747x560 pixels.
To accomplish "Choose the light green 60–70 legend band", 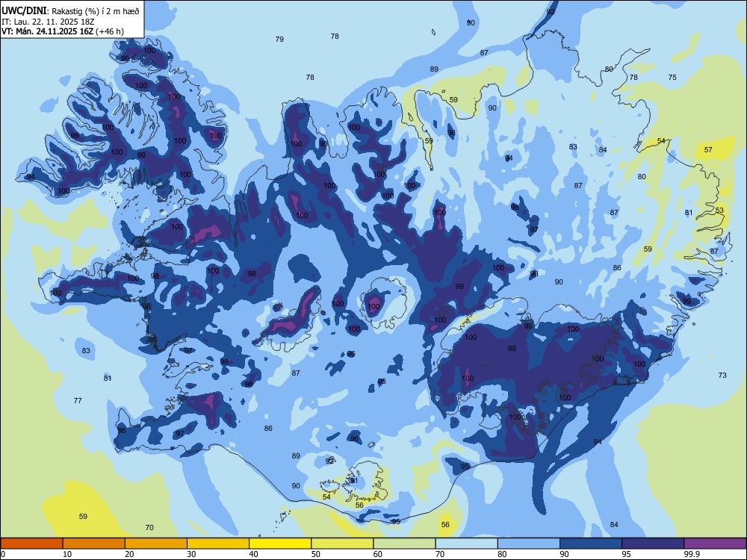I will [404, 544].
